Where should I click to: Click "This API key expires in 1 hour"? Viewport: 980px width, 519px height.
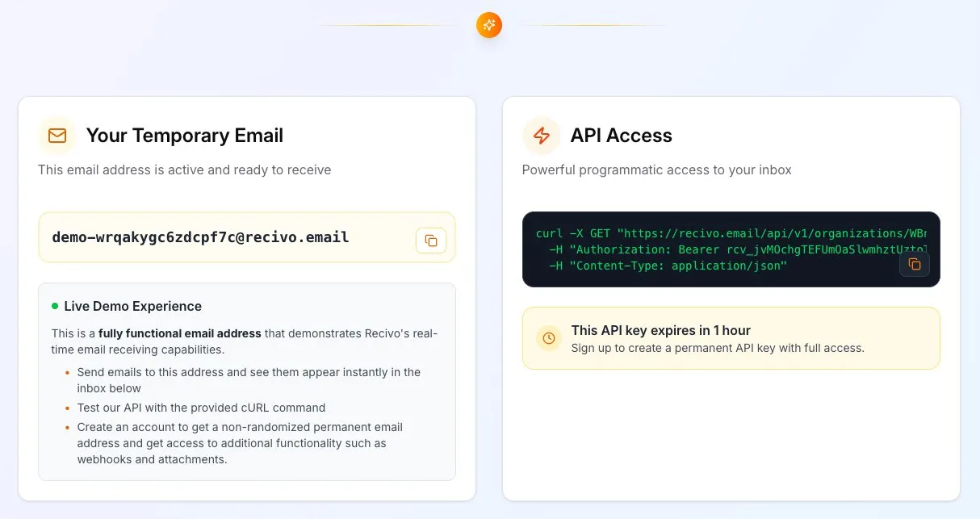point(661,330)
